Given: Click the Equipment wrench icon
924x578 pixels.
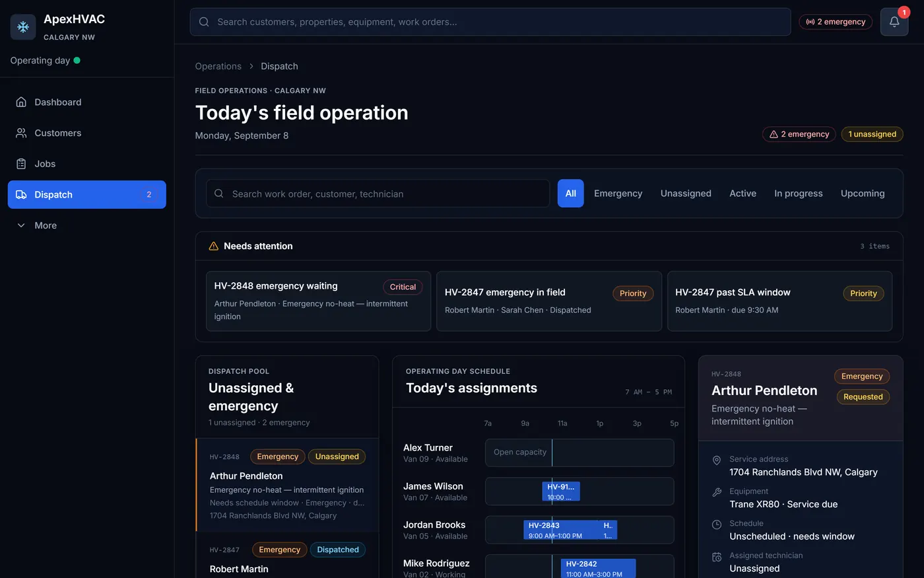Looking at the screenshot, I should [x=717, y=492].
